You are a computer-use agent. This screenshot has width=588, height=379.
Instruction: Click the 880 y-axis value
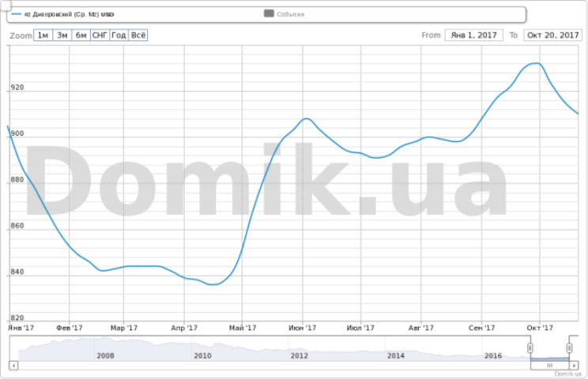point(17,180)
